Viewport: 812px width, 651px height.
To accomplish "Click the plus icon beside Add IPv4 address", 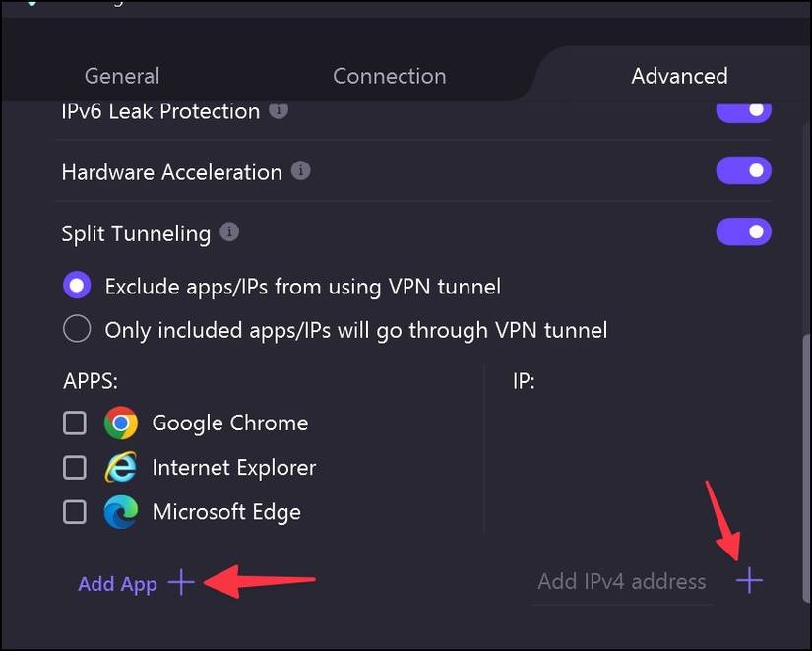I will [x=749, y=581].
